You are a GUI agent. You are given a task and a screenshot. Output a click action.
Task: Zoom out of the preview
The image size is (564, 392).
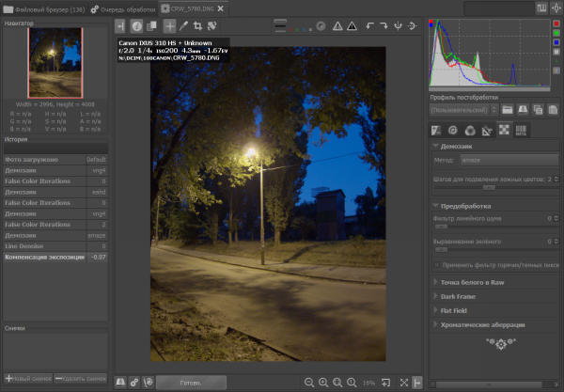(309, 383)
